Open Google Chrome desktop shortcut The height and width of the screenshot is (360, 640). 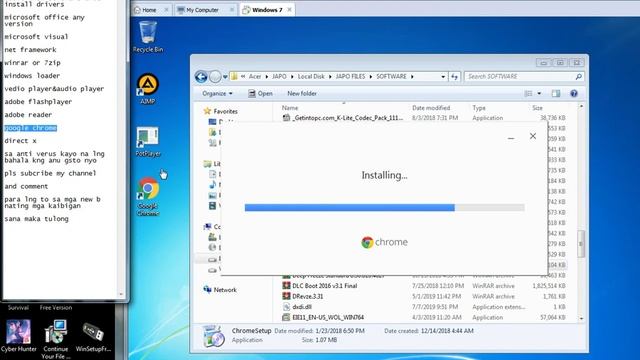coord(148,196)
